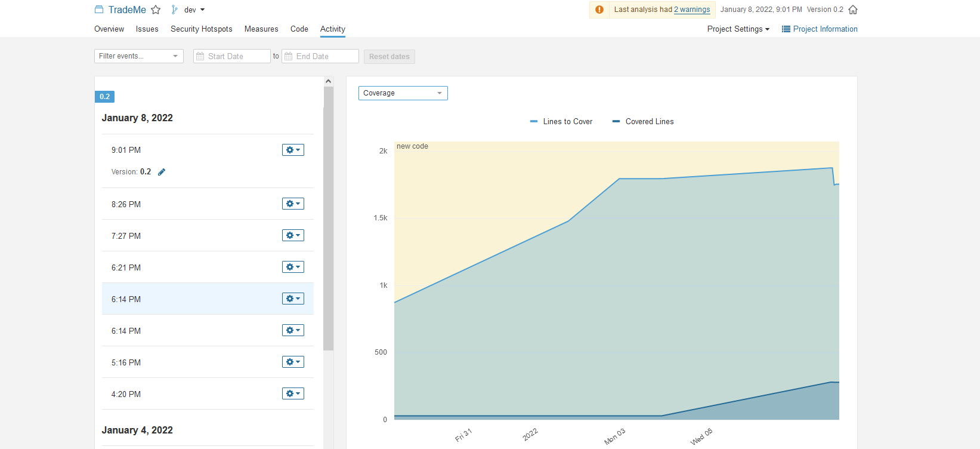Open gear menu for highlighted 6:14 PM analysis

293,299
